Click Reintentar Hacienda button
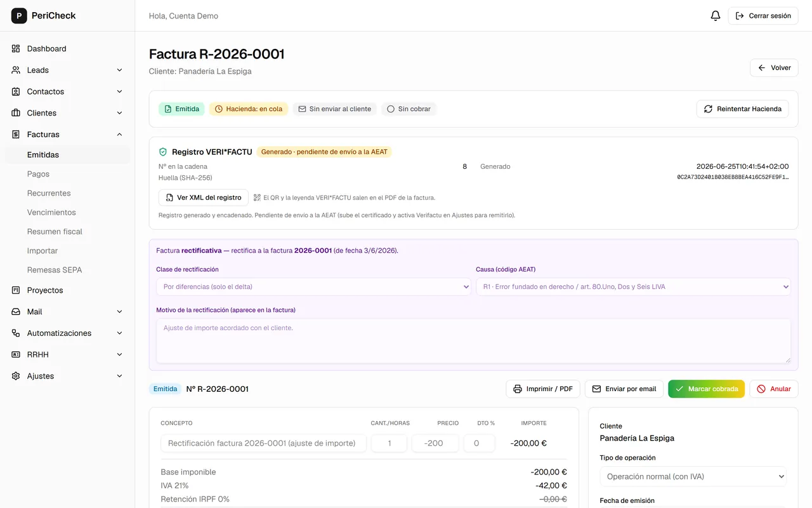The image size is (812, 508). (x=743, y=109)
